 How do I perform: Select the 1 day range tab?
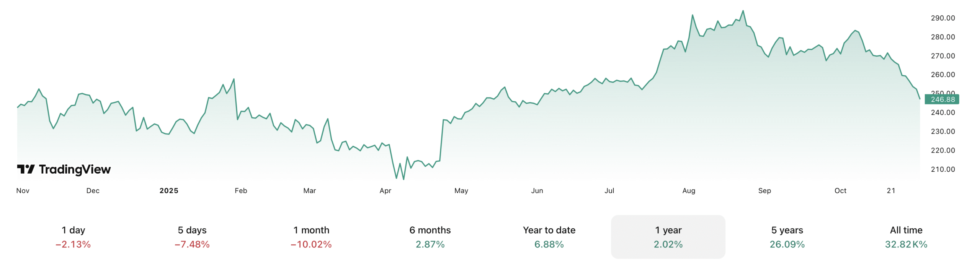pos(73,237)
